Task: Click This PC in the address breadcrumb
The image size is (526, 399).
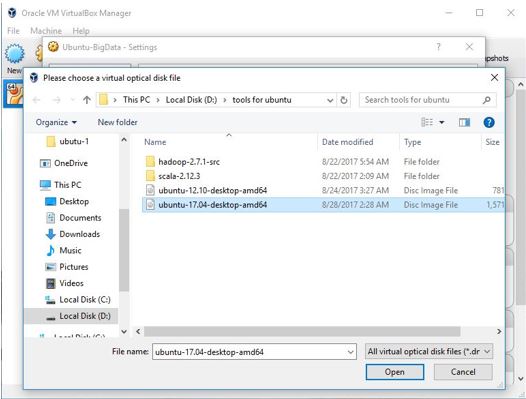Action: 136,100
